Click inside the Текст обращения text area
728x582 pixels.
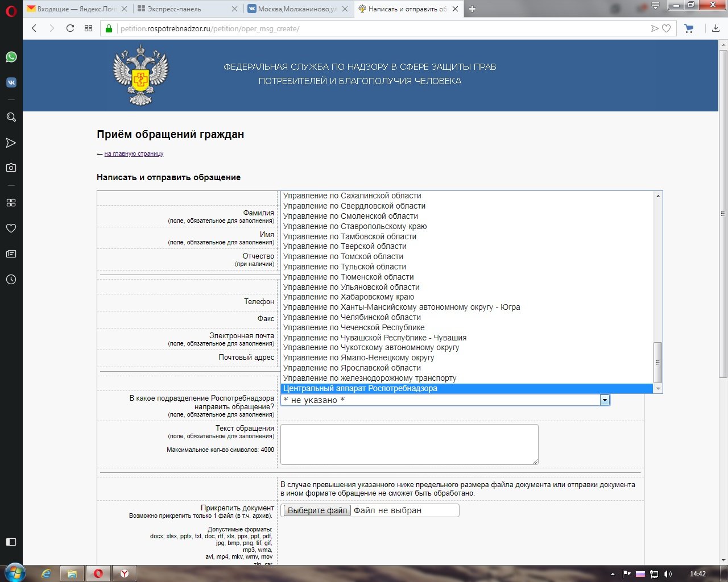409,444
